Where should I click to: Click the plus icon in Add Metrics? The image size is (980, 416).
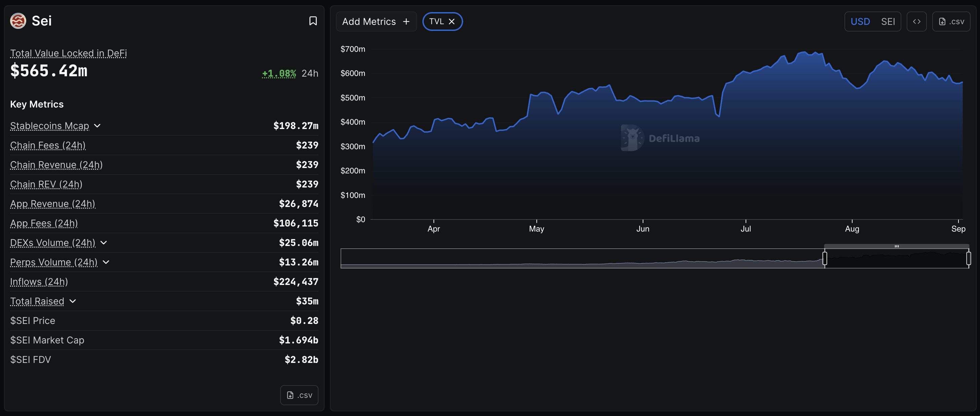coord(406,22)
